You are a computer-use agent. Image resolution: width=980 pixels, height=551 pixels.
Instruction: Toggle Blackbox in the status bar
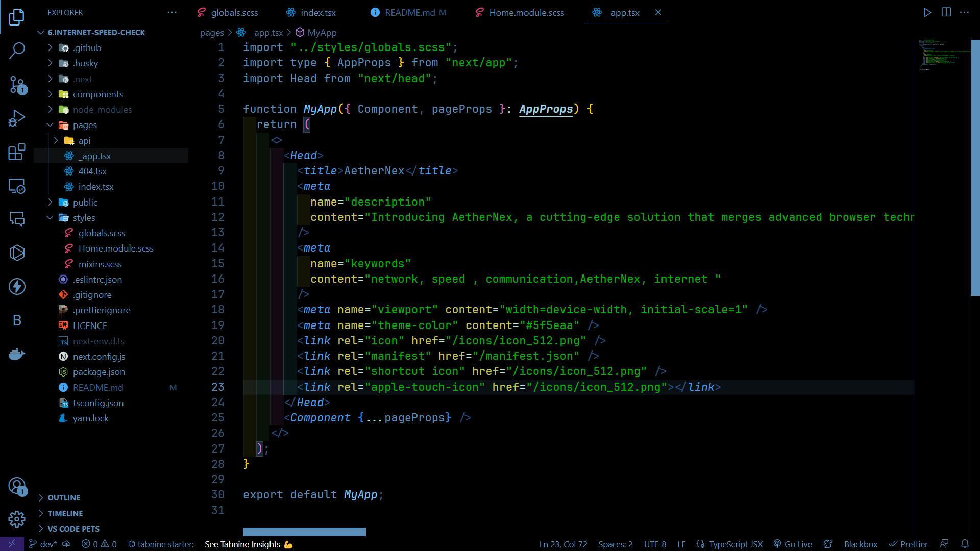pyautogui.click(x=861, y=544)
